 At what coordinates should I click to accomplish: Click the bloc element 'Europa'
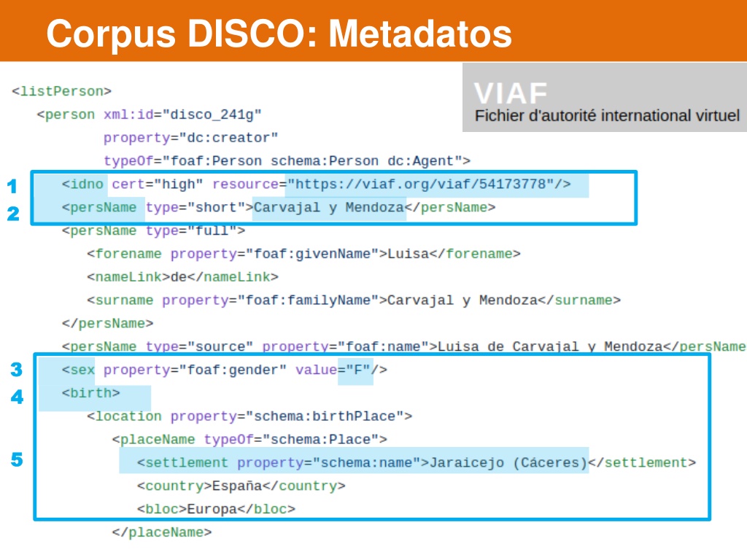click(x=216, y=510)
